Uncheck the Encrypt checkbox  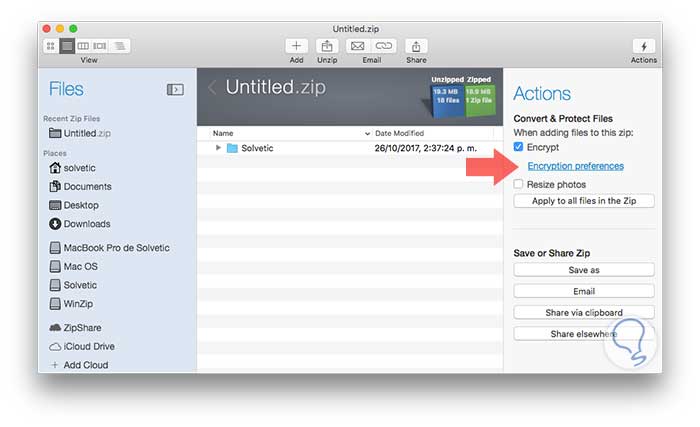(518, 147)
